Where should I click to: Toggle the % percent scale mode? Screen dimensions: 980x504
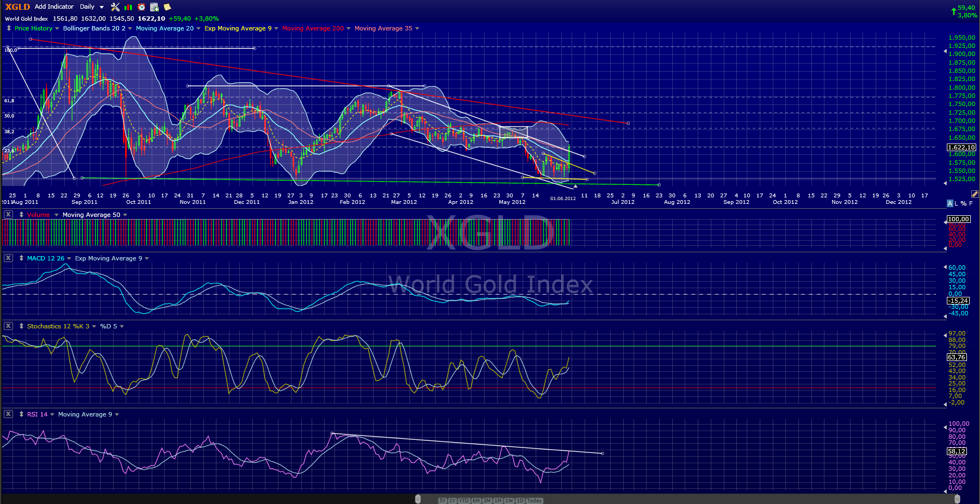pos(964,203)
